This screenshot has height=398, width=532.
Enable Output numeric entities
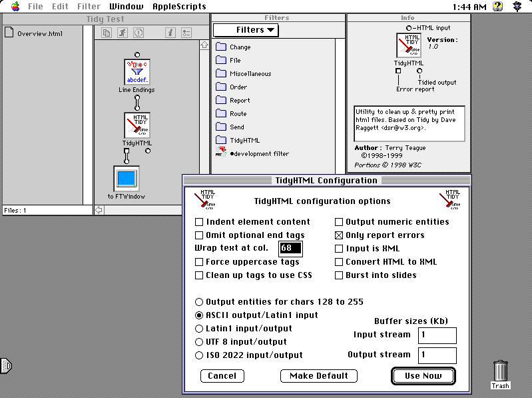click(339, 222)
